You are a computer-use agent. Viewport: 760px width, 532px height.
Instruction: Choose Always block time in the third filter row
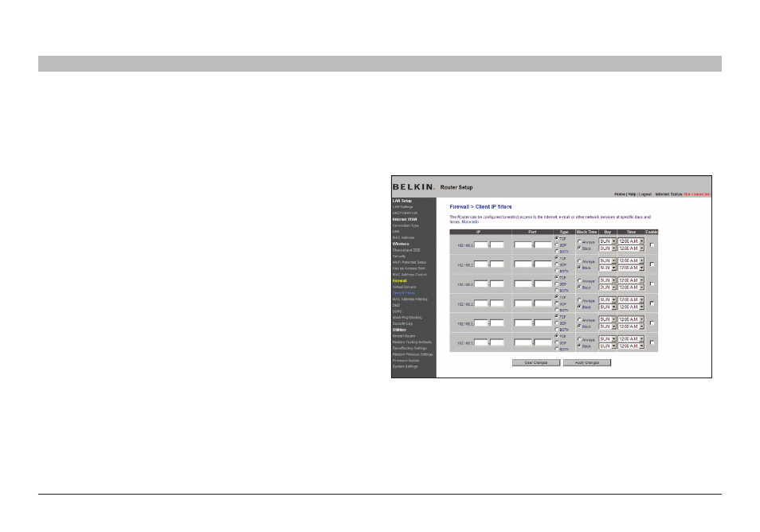pyautogui.click(x=579, y=280)
